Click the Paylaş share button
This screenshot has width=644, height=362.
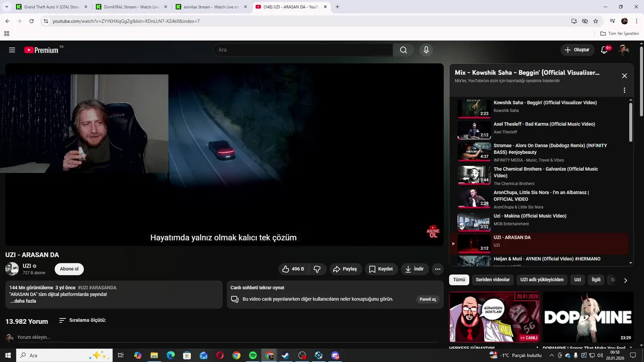[345, 269]
